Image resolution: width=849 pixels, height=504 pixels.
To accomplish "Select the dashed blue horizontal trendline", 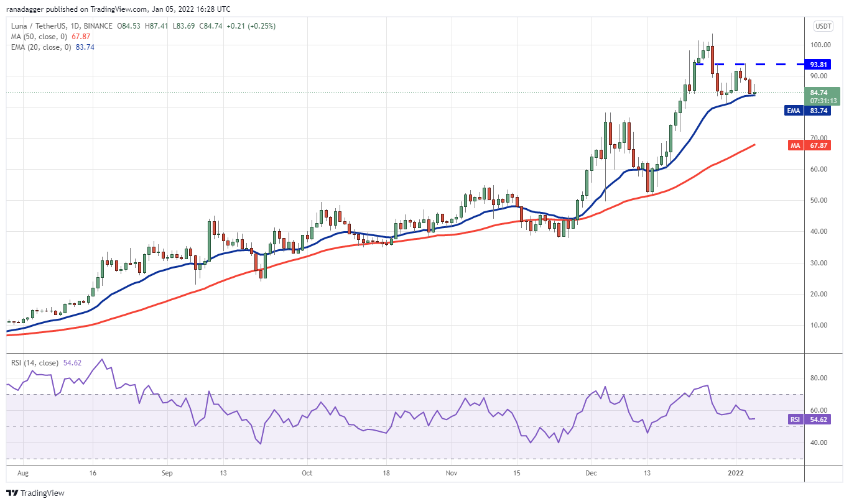I will [x=746, y=64].
